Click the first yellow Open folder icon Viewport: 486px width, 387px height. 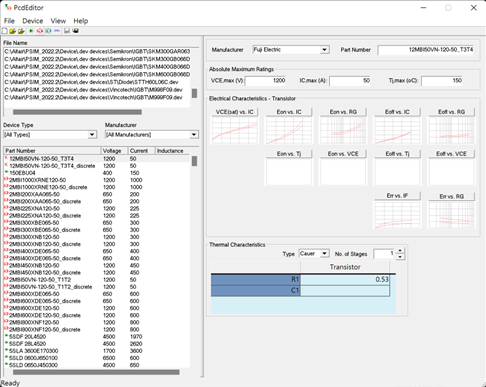(x=13, y=31)
